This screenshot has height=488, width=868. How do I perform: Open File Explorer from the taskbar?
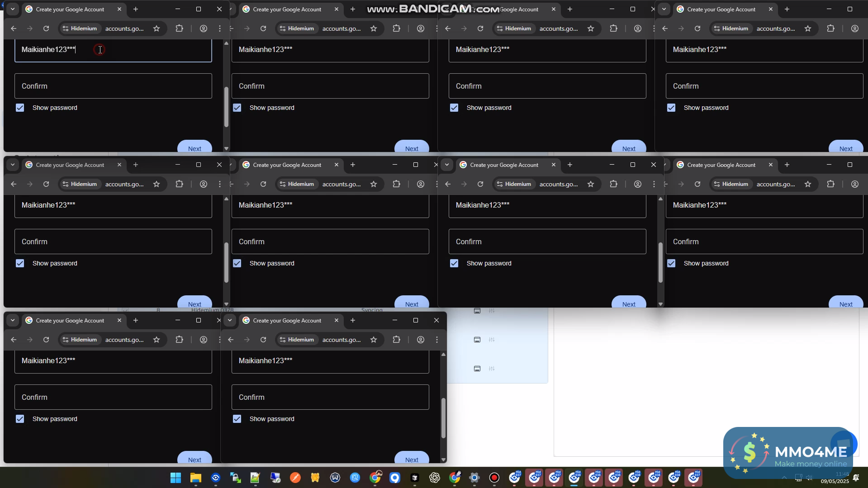coord(195,478)
